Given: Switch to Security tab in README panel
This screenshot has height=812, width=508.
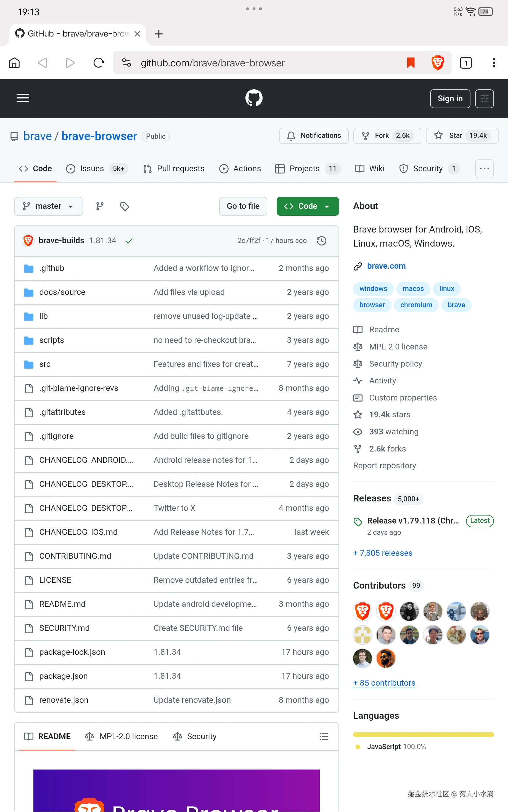Looking at the screenshot, I should (x=195, y=736).
